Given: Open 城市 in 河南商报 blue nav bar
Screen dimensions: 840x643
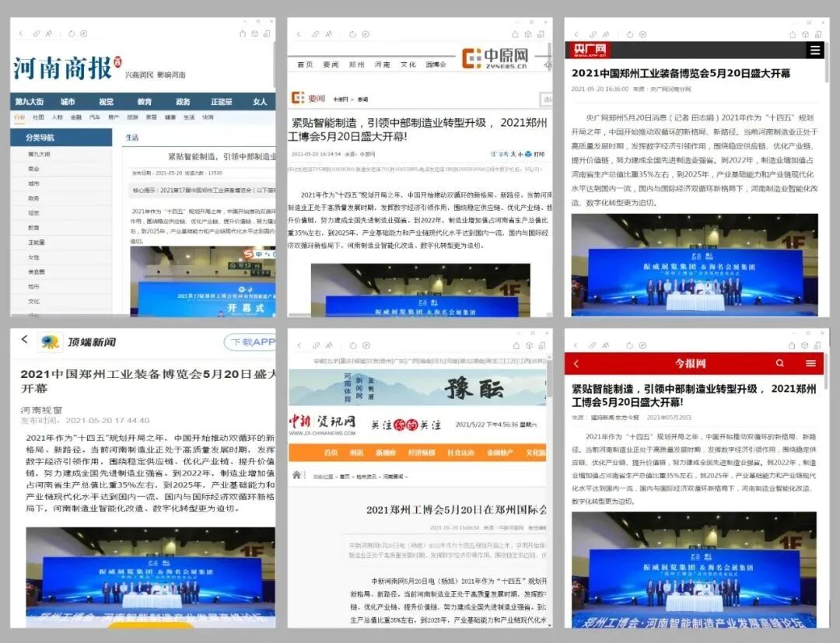Looking at the screenshot, I should 68,101.
